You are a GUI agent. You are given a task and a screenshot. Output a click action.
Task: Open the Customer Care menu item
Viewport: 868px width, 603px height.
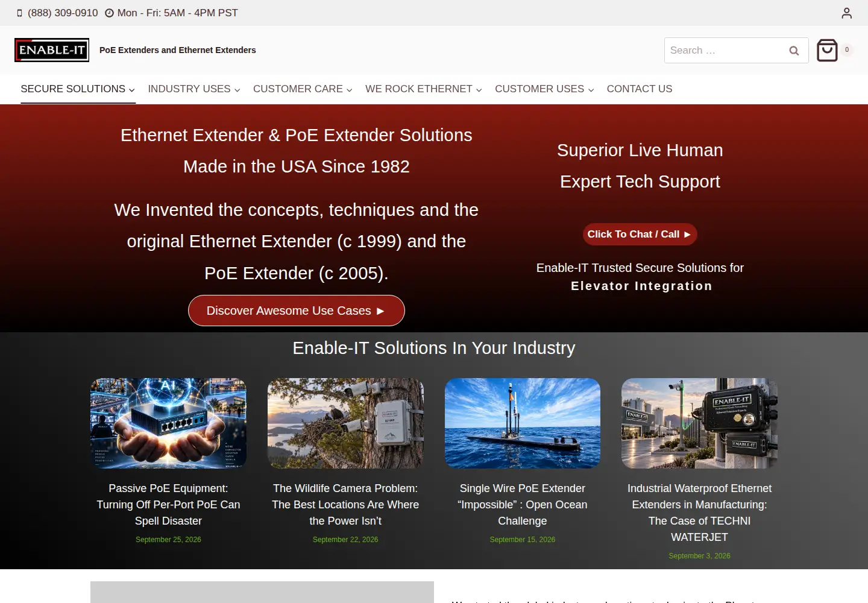click(298, 89)
